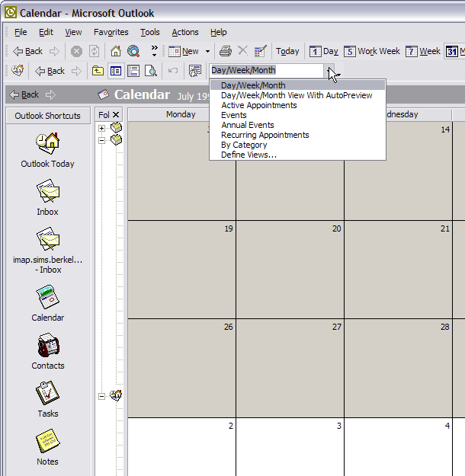
Task: Select the day 20 calendar cell
Action: pos(290,270)
